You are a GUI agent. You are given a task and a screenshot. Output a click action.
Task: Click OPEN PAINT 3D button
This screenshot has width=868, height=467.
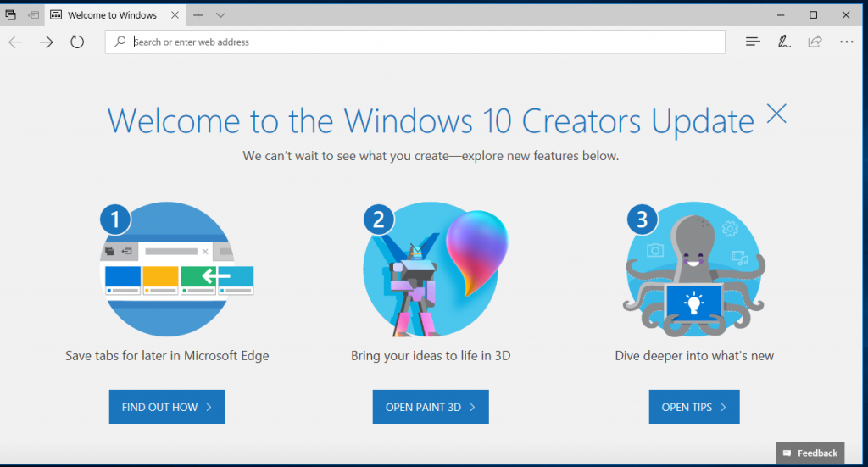[x=431, y=407]
